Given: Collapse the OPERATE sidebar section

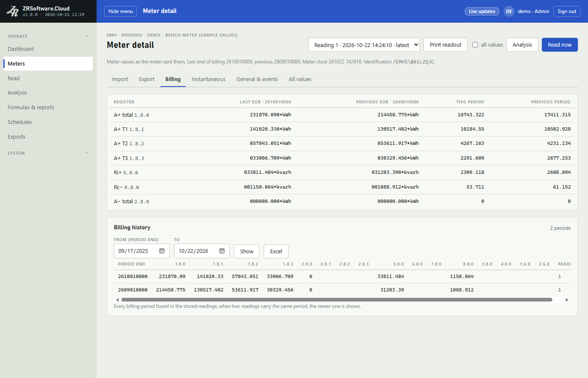Looking at the screenshot, I should coord(48,37).
